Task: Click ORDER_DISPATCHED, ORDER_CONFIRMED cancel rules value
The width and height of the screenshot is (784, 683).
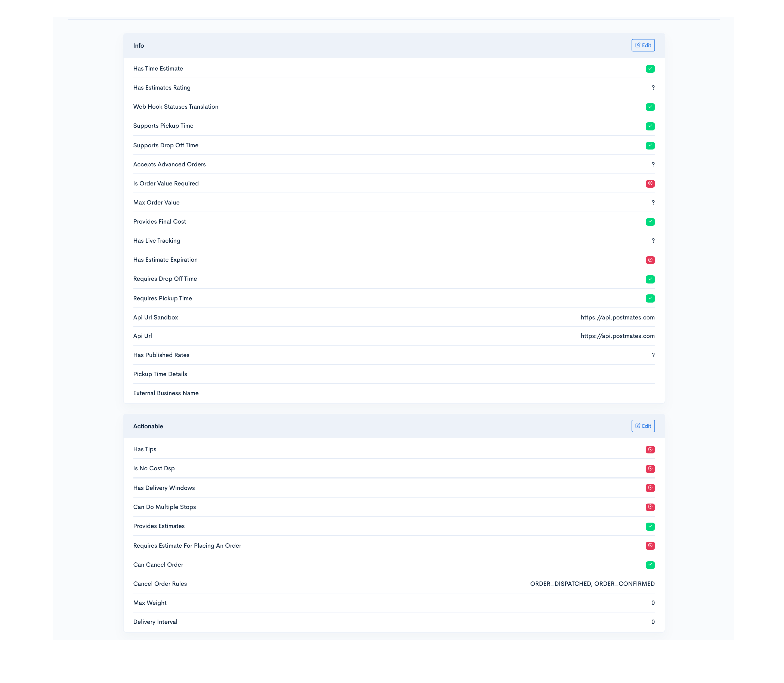Action: coord(592,584)
